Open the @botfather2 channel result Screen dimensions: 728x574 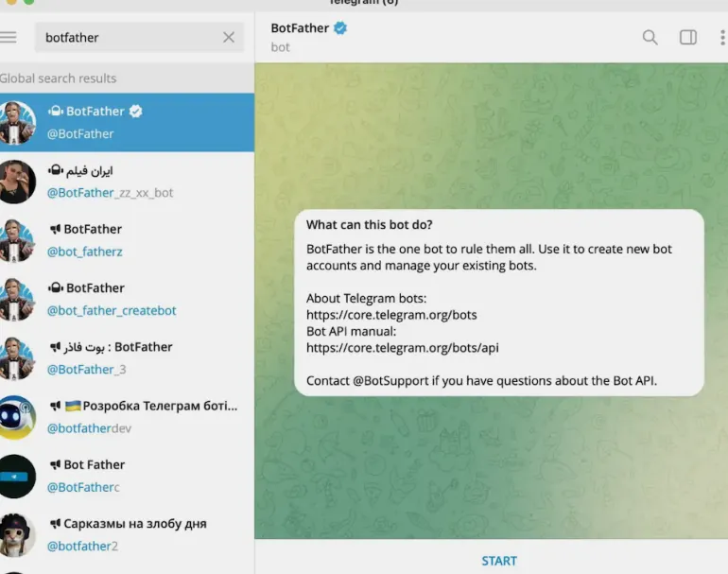[x=127, y=535]
